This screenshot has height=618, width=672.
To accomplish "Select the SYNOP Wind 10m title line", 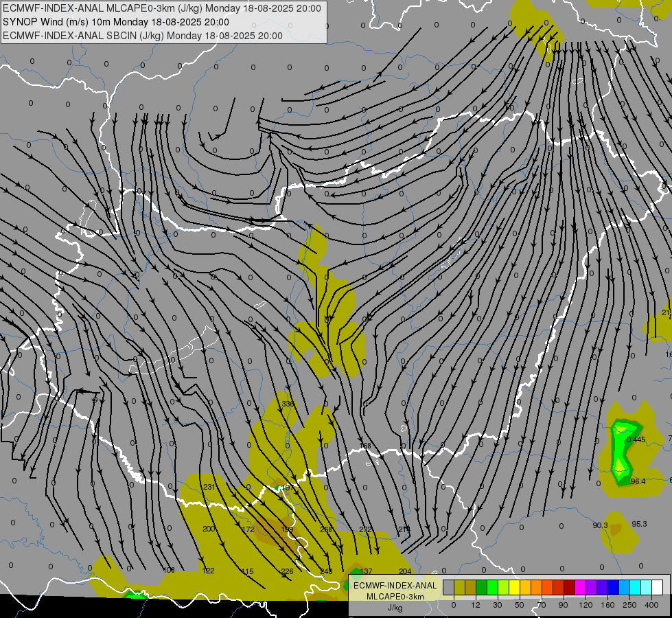I will 116,22.
